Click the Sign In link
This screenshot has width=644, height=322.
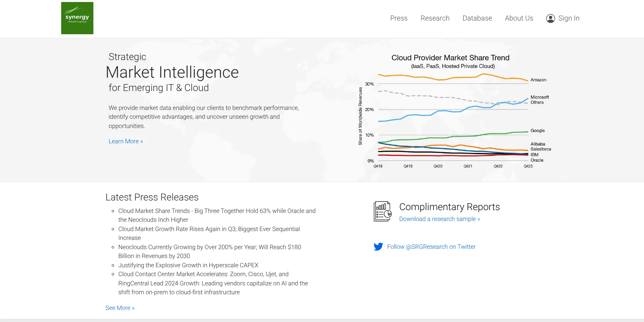(569, 18)
